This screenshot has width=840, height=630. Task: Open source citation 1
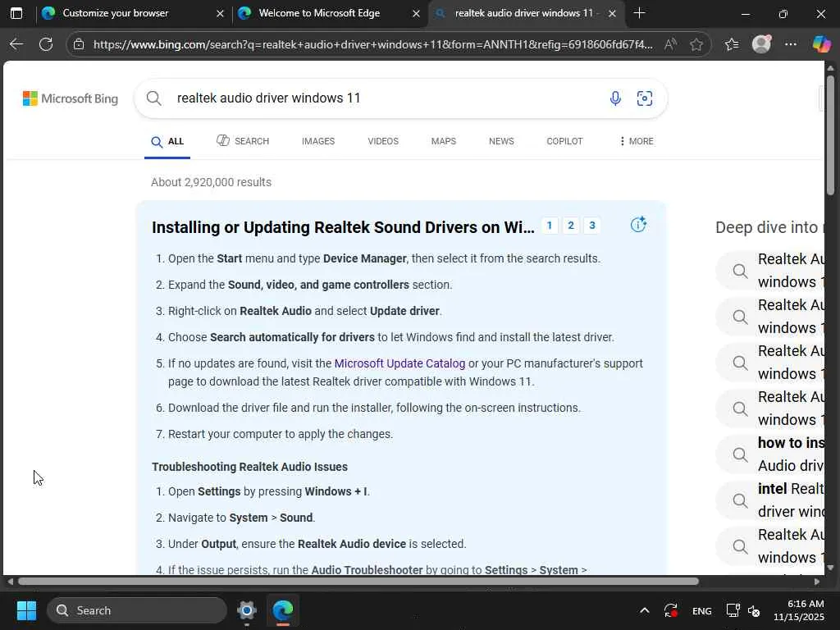[549, 225]
